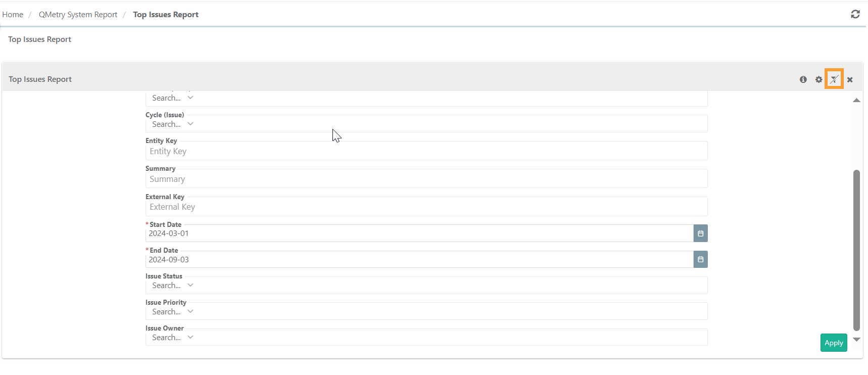This screenshot has width=868, height=375.
Task: Click the scroll up arrow
Action: [856, 100]
